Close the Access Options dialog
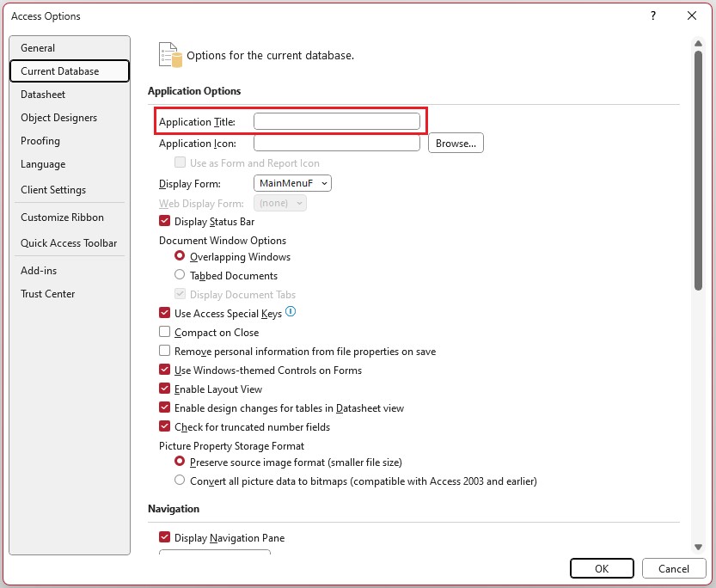The height and width of the screenshot is (588, 716). tap(692, 15)
